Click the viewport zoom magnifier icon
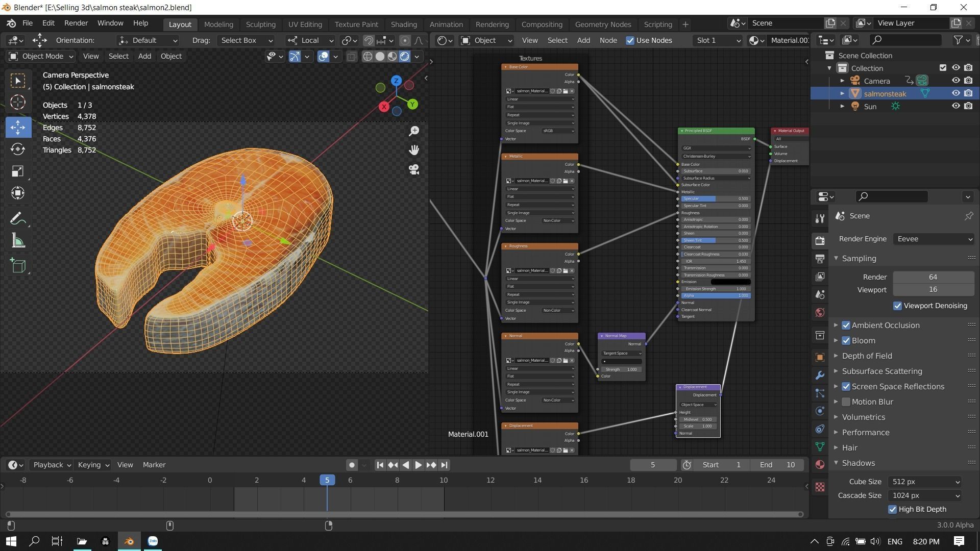Viewport: 980px width, 551px height. pos(414,131)
